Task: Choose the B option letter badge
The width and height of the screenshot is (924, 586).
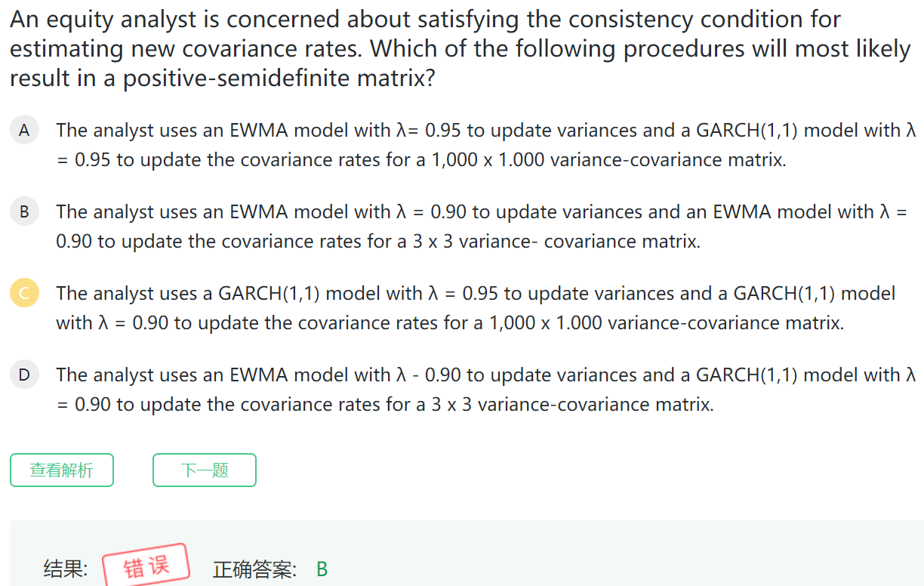Action: pyautogui.click(x=24, y=212)
